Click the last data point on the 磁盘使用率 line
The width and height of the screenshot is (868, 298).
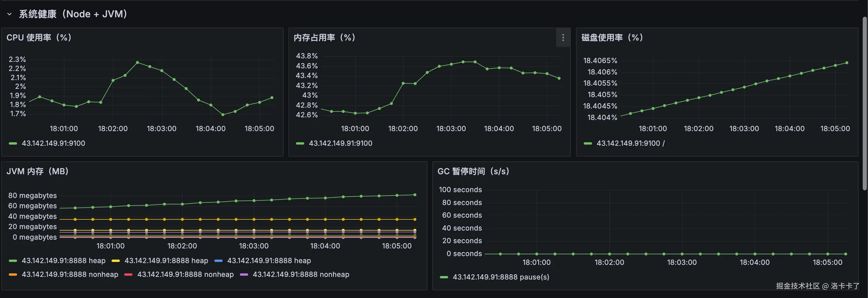(x=847, y=63)
